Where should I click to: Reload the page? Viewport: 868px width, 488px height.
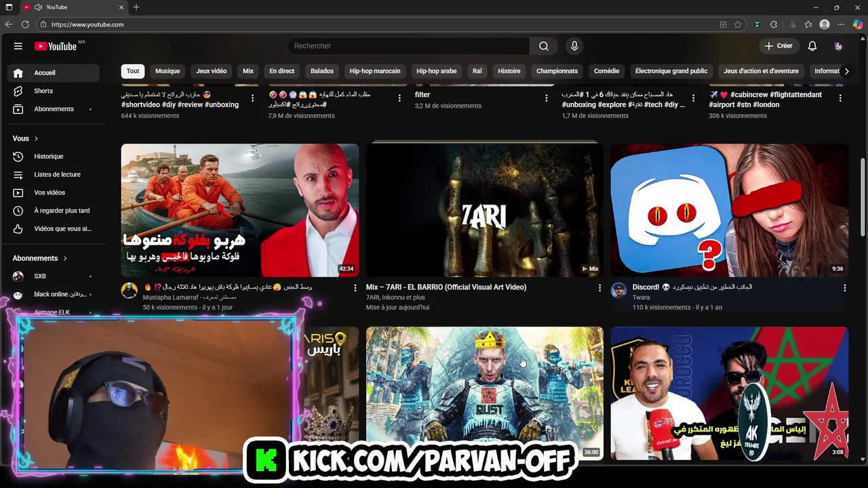coord(25,24)
